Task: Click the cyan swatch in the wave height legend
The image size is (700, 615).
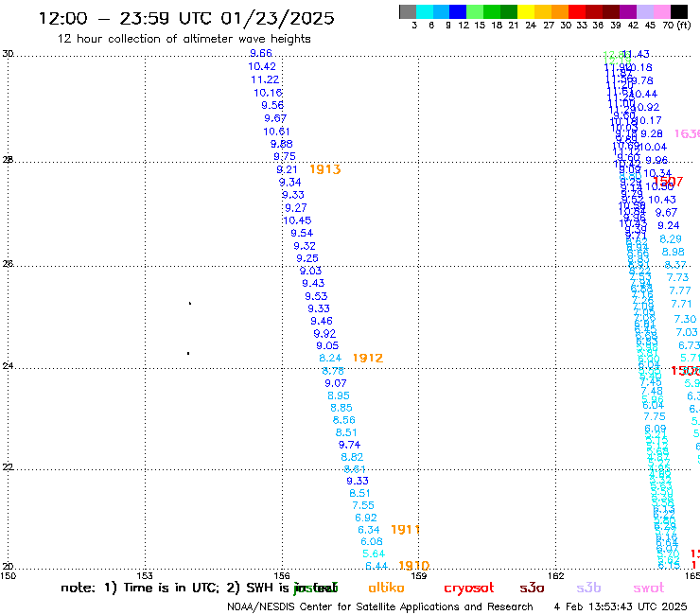Action: coord(425,11)
